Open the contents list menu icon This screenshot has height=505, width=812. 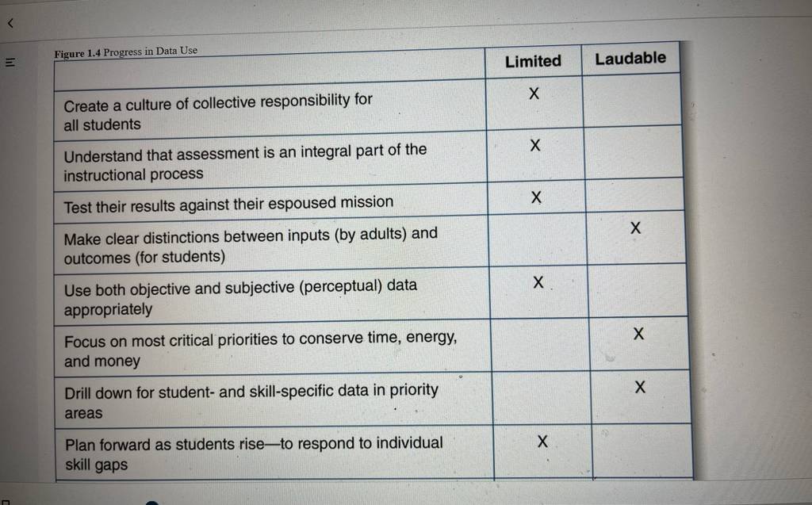click(10, 63)
